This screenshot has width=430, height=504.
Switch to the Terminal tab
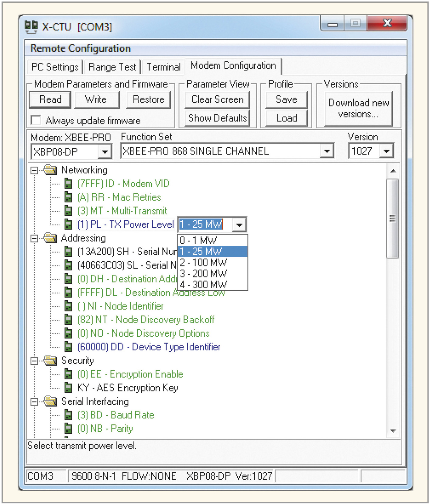coord(163,67)
